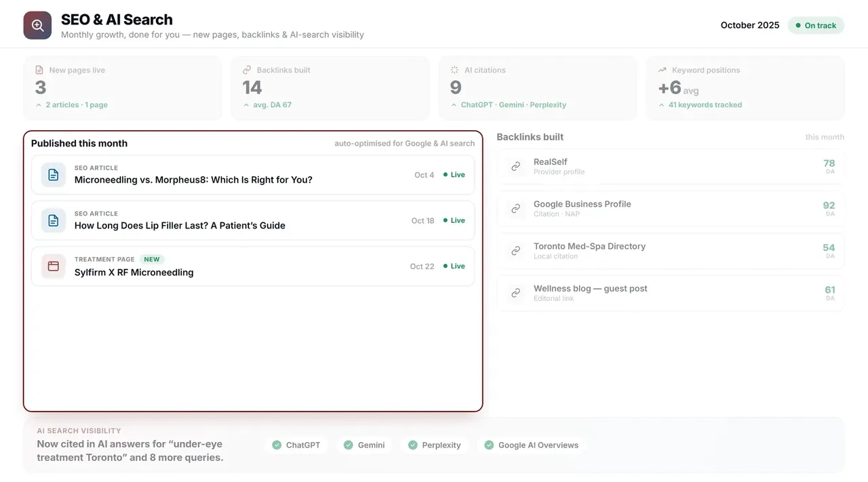Click the DA score 61 value
Image resolution: width=868 pixels, height=482 pixels.
[x=829, y=290]
